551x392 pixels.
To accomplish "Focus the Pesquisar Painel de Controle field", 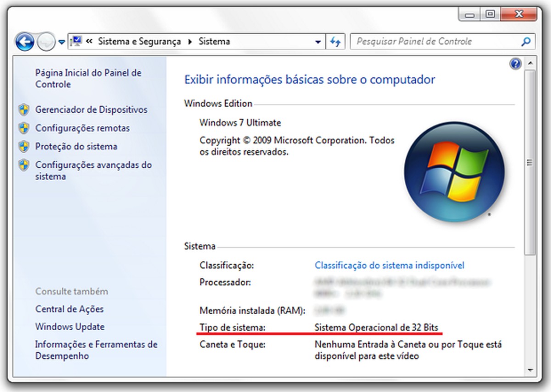I will tap(436, 41).
